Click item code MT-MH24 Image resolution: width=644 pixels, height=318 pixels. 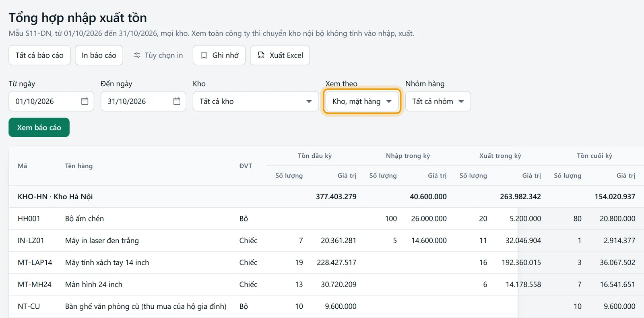(x=35, y=284)
